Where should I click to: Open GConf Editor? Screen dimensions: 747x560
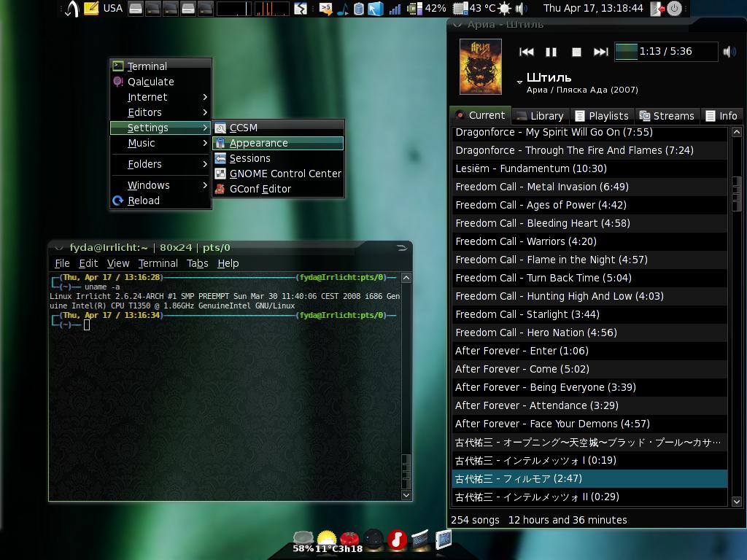(x=278, y=189)
